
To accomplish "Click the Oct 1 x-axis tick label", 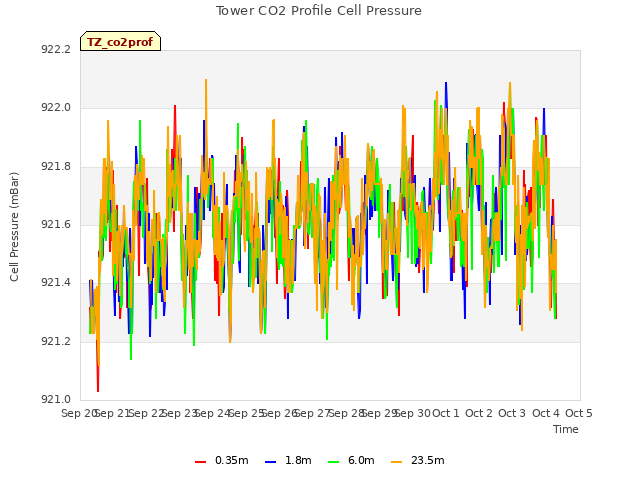I will click(446, 413).
